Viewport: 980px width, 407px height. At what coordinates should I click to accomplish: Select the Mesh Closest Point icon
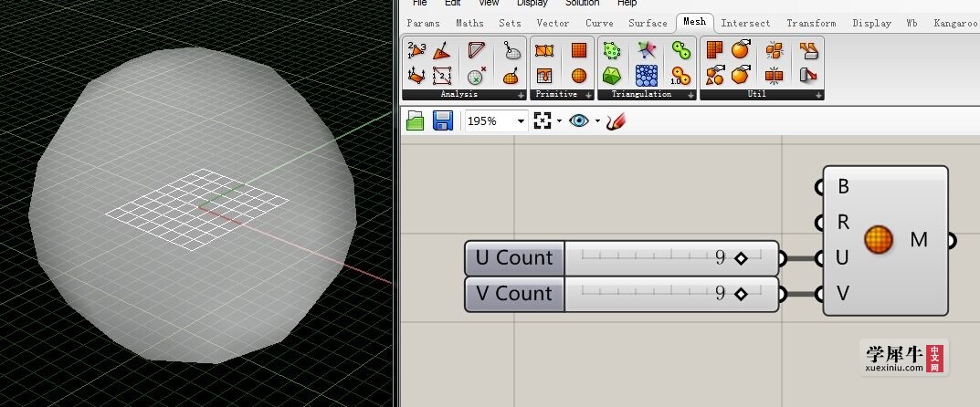[x=511, y=50]
